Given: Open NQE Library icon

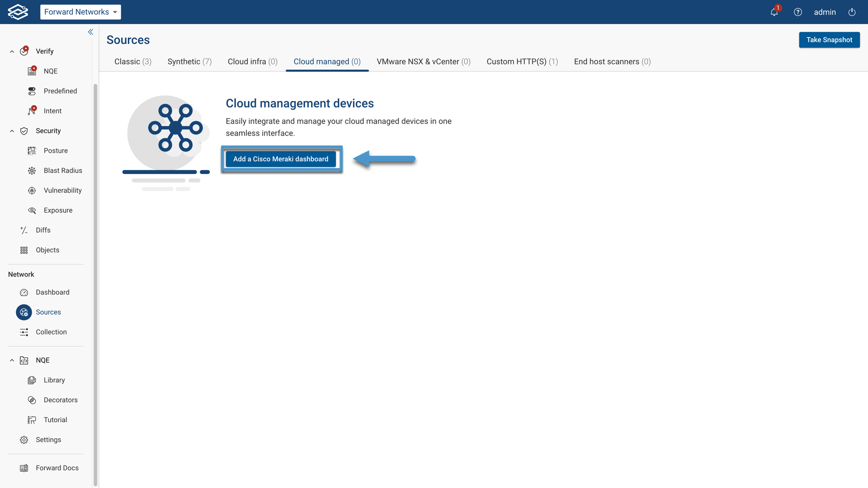Looking at the screenshot, I should click(32, 380).
